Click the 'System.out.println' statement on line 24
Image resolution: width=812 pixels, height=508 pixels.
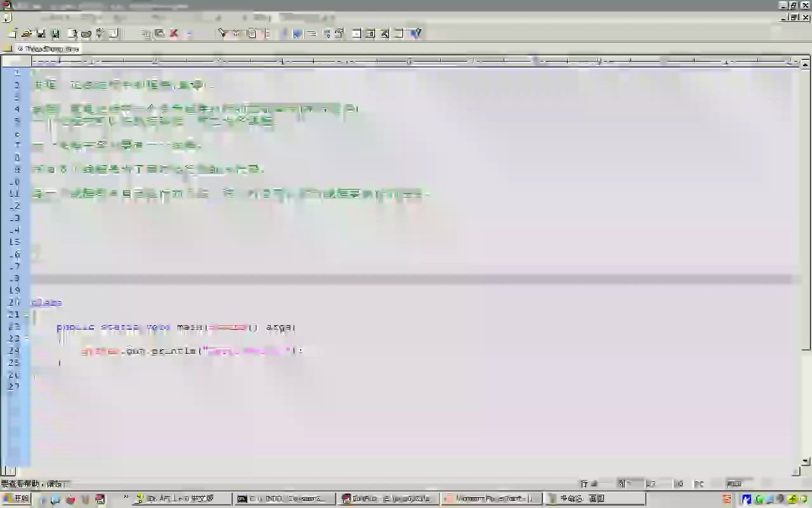click(x=191, y=351)
